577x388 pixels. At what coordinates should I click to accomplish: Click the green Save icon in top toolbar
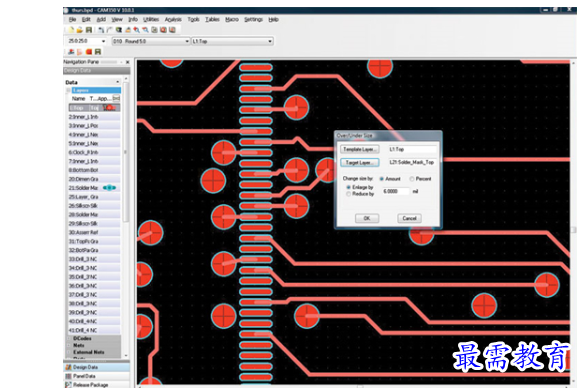click(89, 30)
